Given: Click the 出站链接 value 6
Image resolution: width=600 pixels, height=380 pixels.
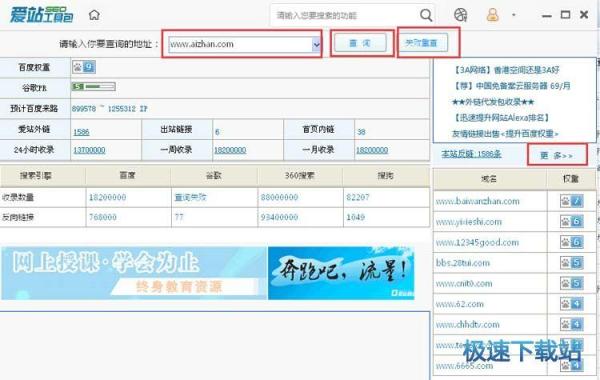Looking at the screenshot, I should pyautogui.click(x=217, y=132).
